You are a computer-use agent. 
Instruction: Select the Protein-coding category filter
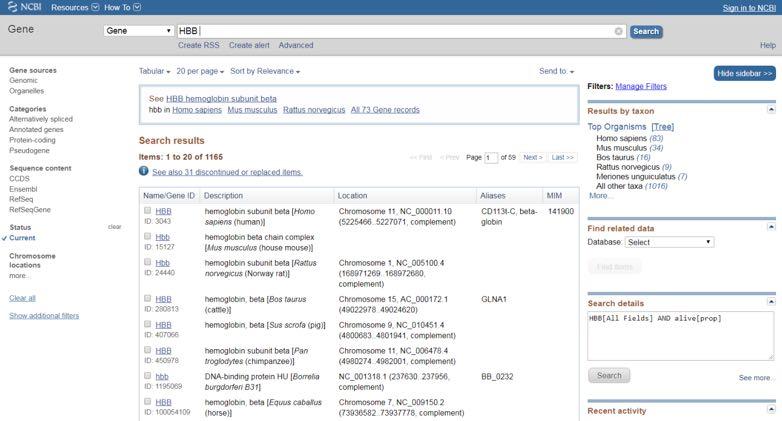32,140
